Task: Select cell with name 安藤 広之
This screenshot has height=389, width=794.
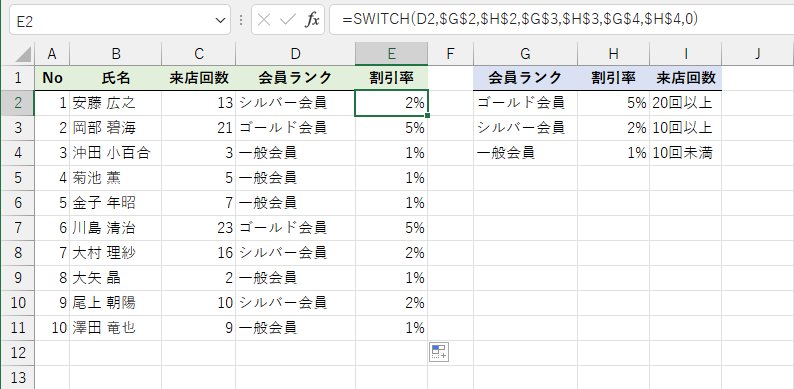Action: pos(116,103)
